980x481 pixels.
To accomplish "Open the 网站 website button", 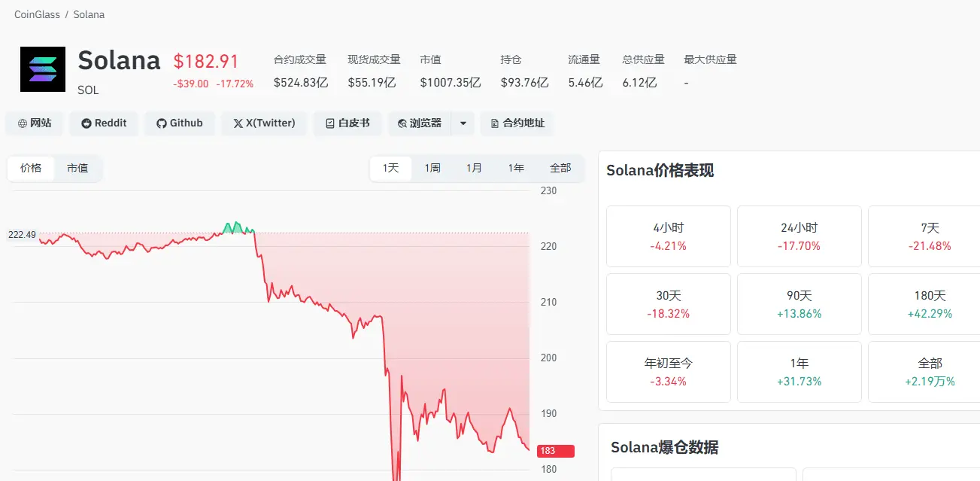I will pos(35,123).
